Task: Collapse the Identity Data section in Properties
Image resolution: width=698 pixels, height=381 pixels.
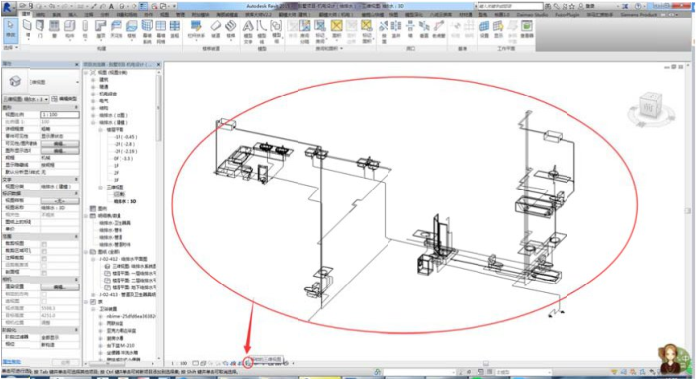Action: tap(76, 194)
